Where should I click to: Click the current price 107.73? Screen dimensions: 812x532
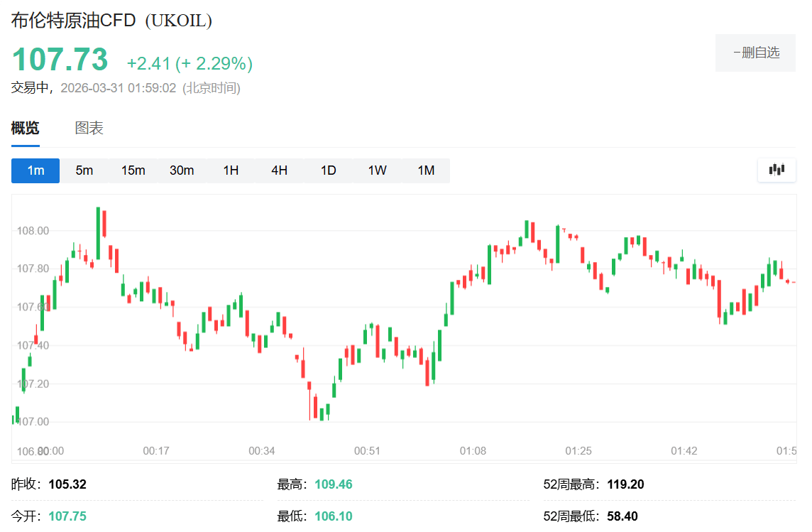60,60
